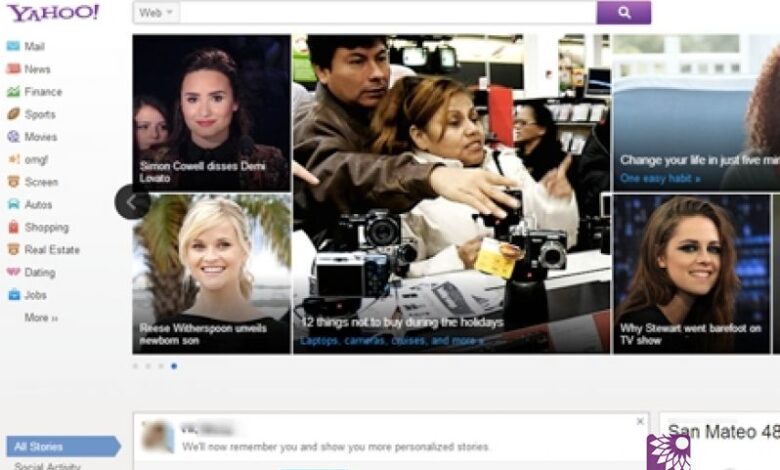Dismiss the personalized stories notification

[640, 422]
